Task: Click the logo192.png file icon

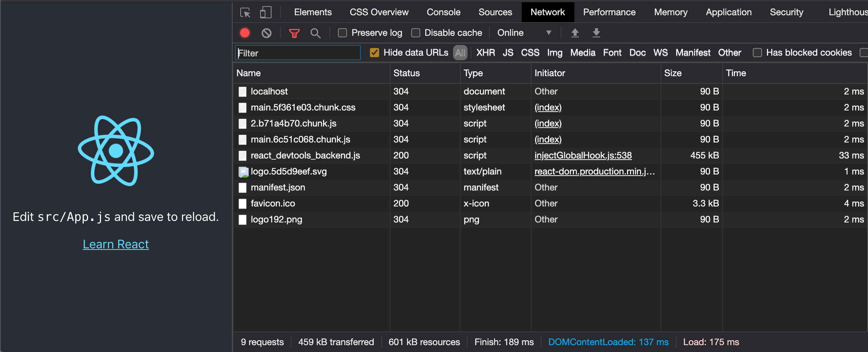Action: 243,219
